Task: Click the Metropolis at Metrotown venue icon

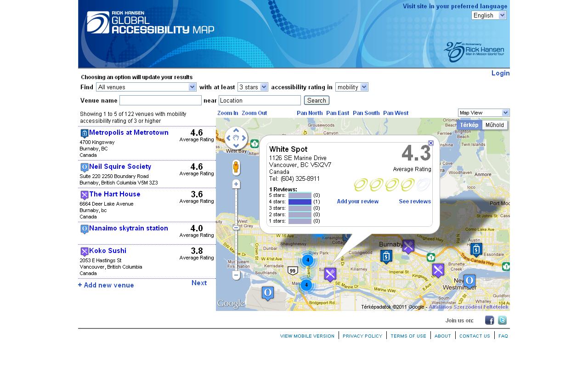Action: point(85,133)
